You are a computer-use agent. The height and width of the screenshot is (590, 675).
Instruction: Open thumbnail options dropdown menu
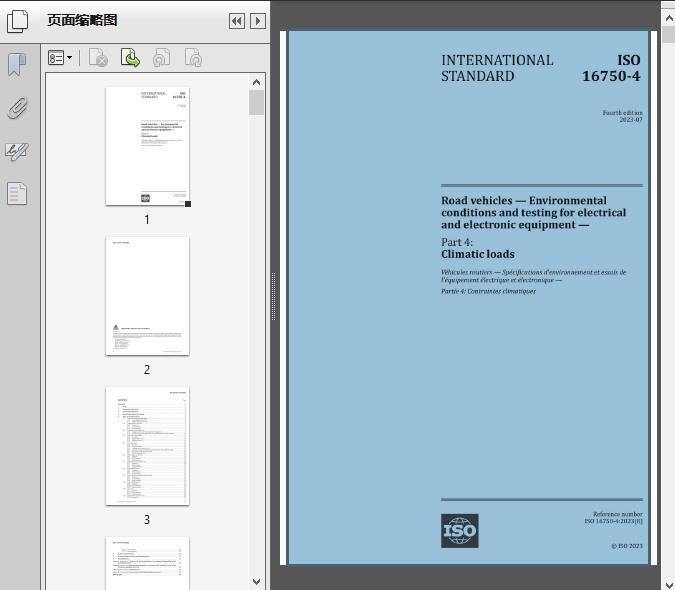[60, 58]
